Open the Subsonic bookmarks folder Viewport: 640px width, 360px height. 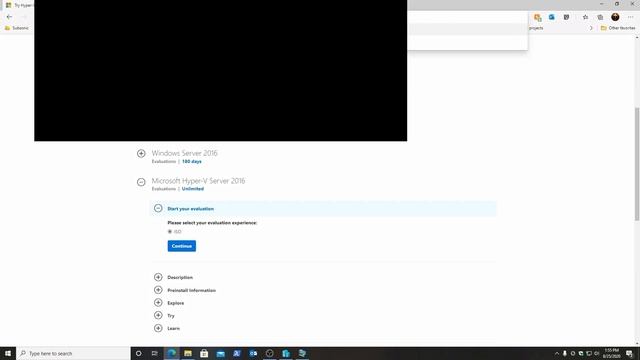17,28
